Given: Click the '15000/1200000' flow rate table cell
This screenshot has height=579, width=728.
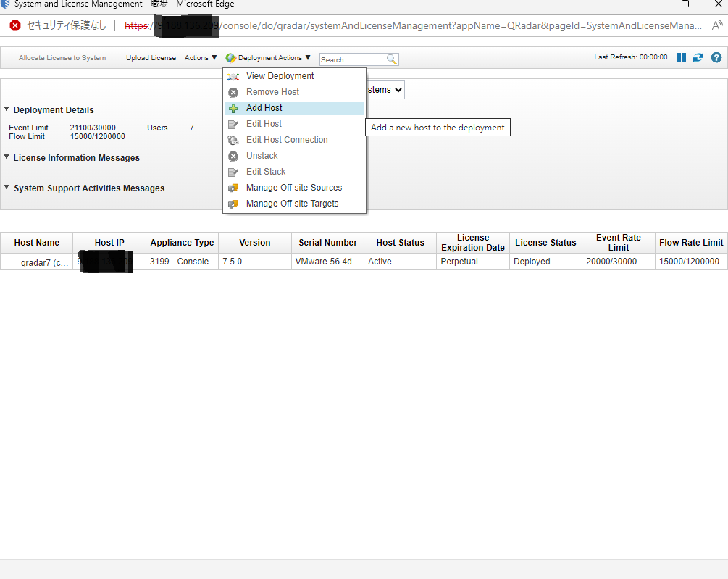Looking at the screenshot, I should point(691,262).
